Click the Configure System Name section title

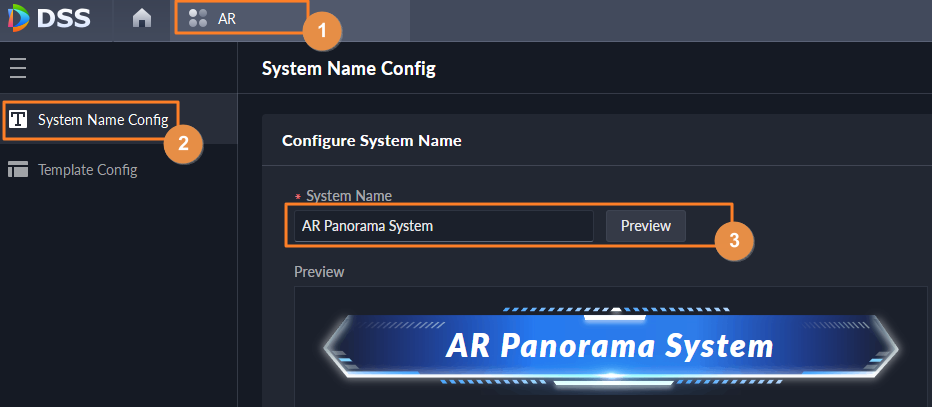(372, 141)
